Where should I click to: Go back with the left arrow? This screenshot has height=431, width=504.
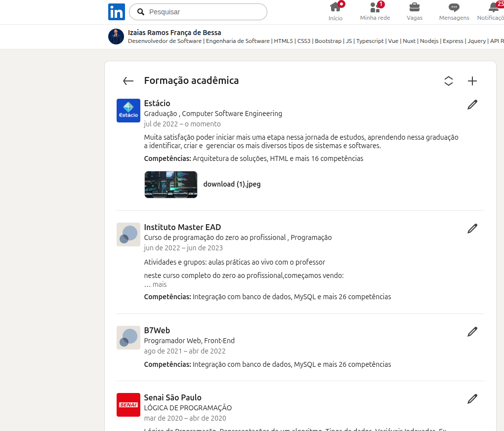[128, 81]
